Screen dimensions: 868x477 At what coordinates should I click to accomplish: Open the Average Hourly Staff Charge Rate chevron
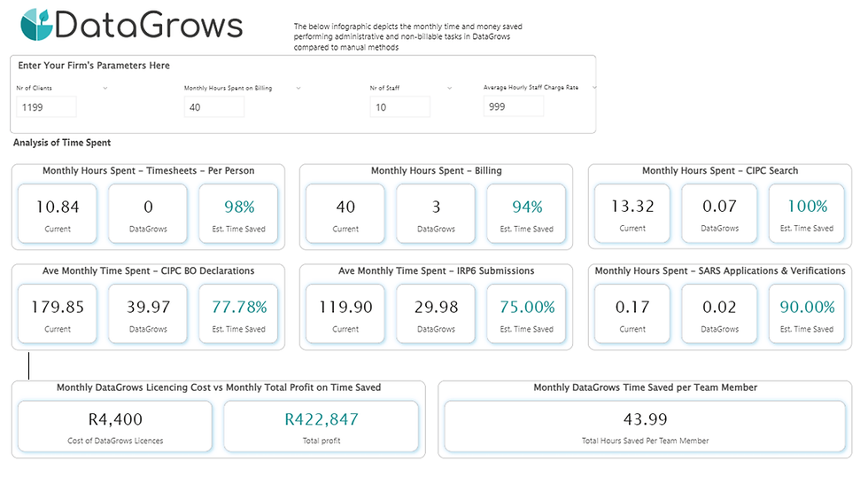594,88
